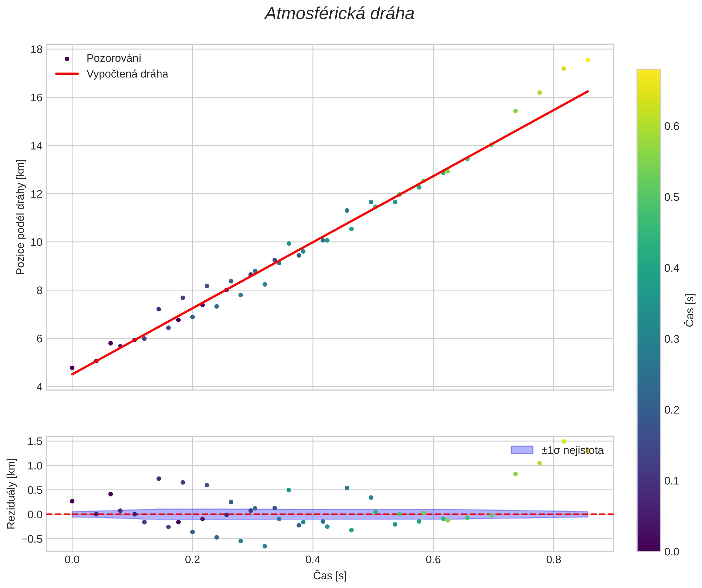The width and height of the screenshot is (702, 588).
Task: Click the red 'Vypočtená dráha' legend line
Action: point(67,74)
